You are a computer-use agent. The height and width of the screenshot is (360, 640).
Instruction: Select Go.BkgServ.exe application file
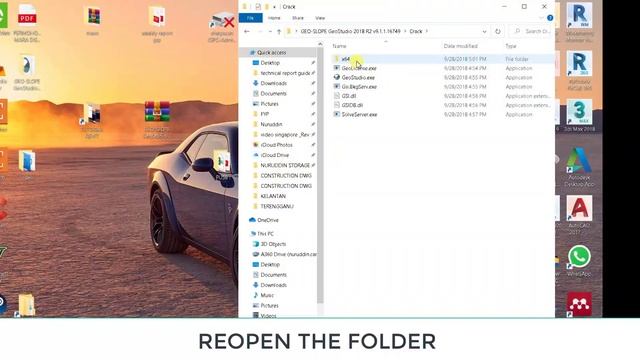[x=359, y=87]
